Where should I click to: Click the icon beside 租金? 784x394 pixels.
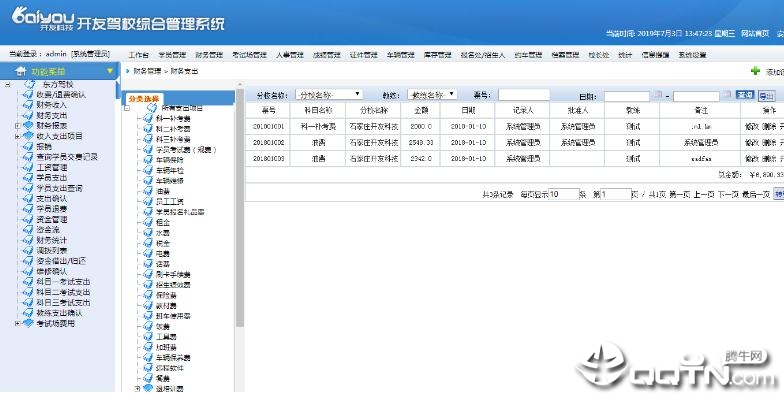[148, 222]
